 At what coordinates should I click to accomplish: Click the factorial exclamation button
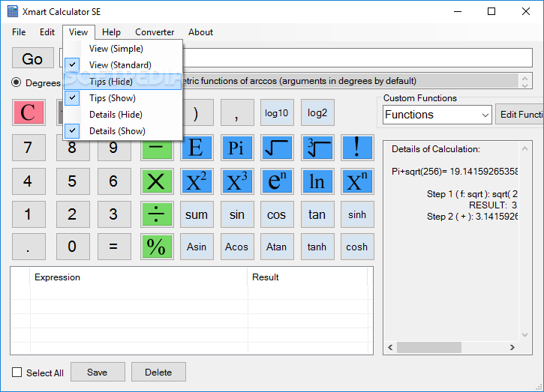(x=357, y=148)
